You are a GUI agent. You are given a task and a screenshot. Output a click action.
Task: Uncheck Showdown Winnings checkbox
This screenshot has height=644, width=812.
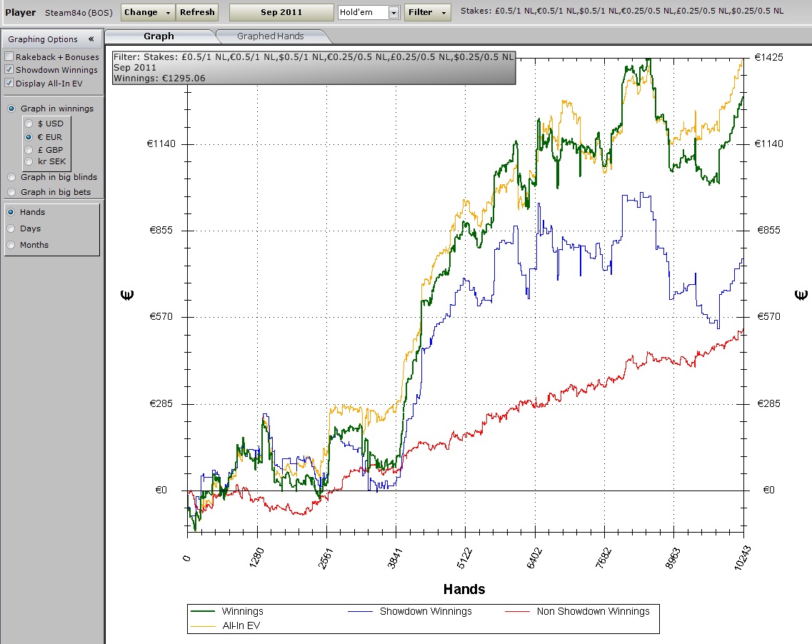click(x=9, y=70)
